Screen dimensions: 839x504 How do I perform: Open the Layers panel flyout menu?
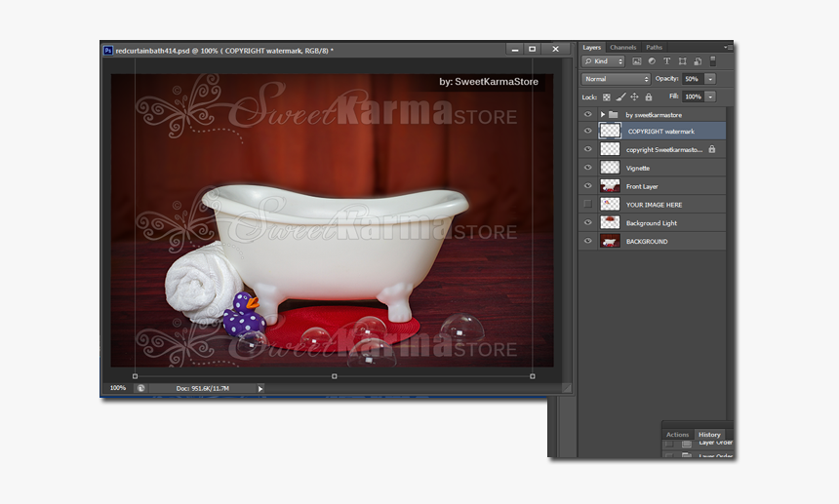(728, 47)
